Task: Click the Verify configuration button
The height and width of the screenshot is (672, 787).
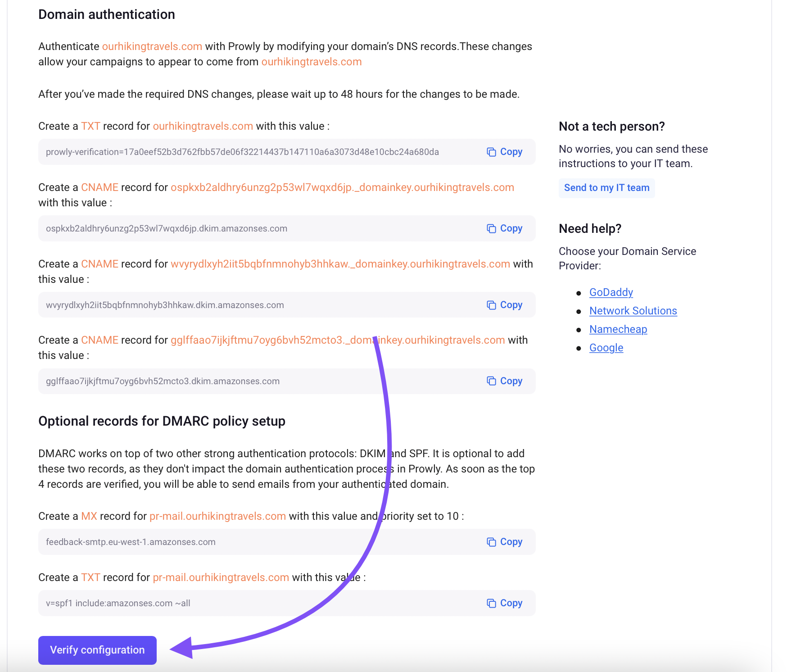Action: pyautogui.click(x=97, y=650)
